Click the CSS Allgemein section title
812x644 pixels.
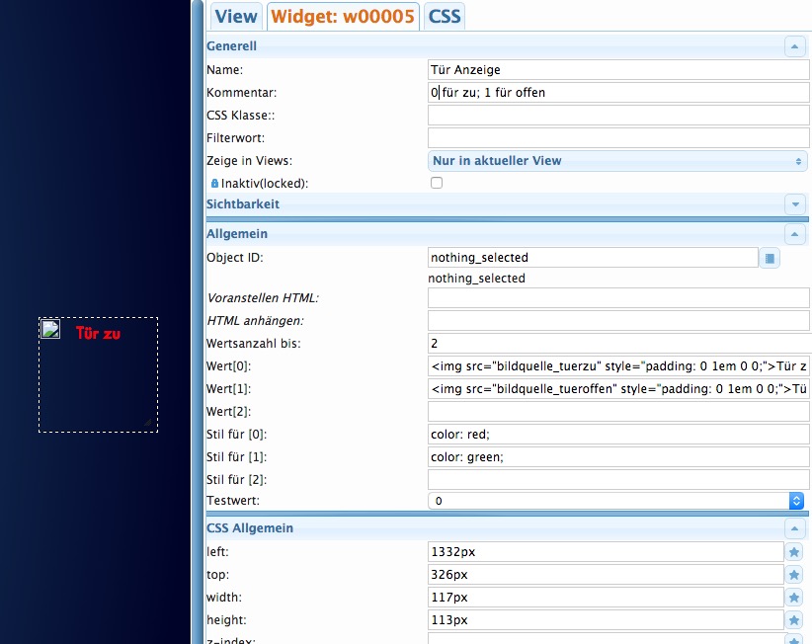pos(250,528)
